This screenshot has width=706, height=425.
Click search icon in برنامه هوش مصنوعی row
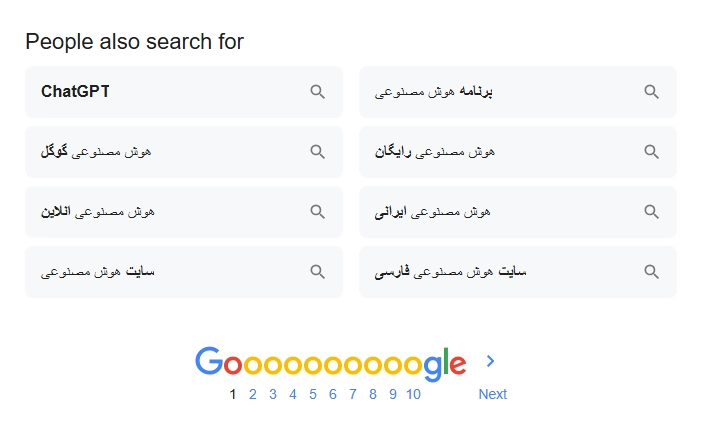pos(651,92)
